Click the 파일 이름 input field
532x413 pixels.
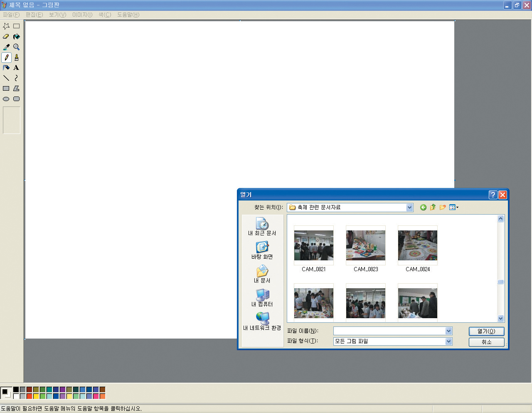[389, 331]
